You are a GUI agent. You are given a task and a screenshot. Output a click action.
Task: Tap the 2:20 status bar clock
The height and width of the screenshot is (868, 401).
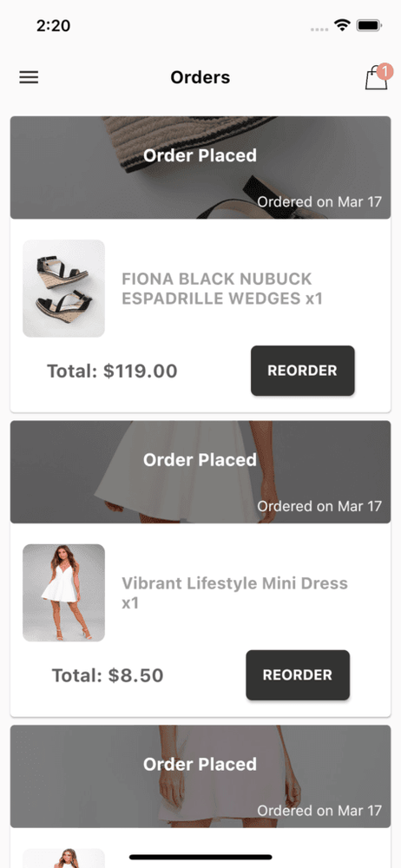(x=53, y=25)
